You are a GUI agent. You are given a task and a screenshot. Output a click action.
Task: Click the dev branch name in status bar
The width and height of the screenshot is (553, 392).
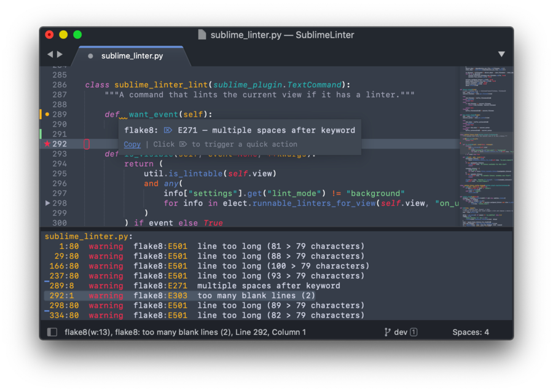(x=401, y=332)
